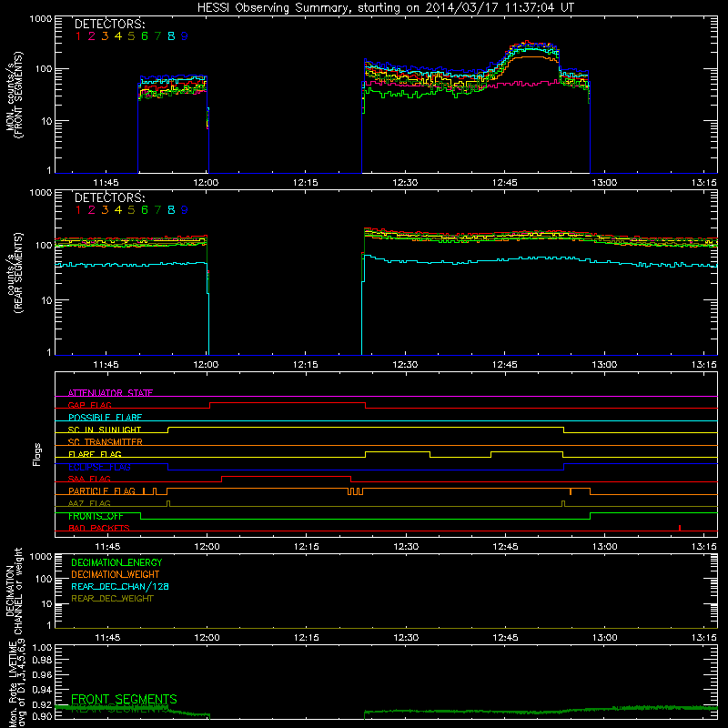This screenshot has width=728, height=728.
Task: Pick detector 9 in the rear segments legend
Action: pos(185,210)
